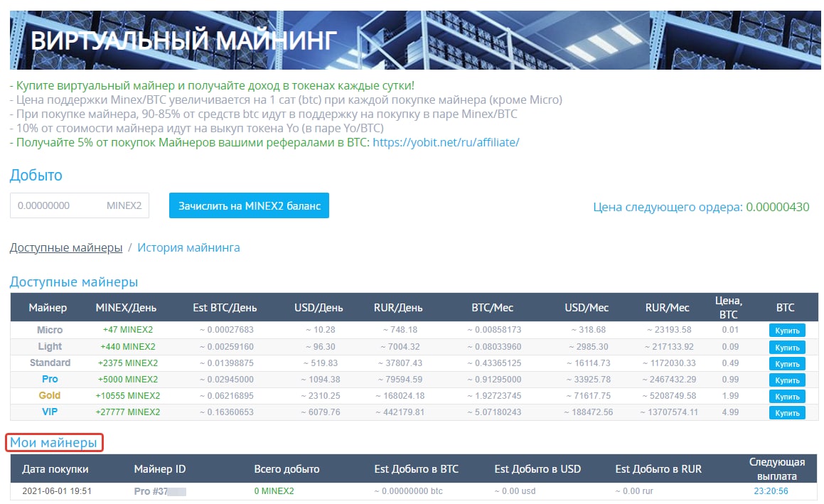Click the MINEX/День column header
The image size is (824, 504).
click(126, 307)
